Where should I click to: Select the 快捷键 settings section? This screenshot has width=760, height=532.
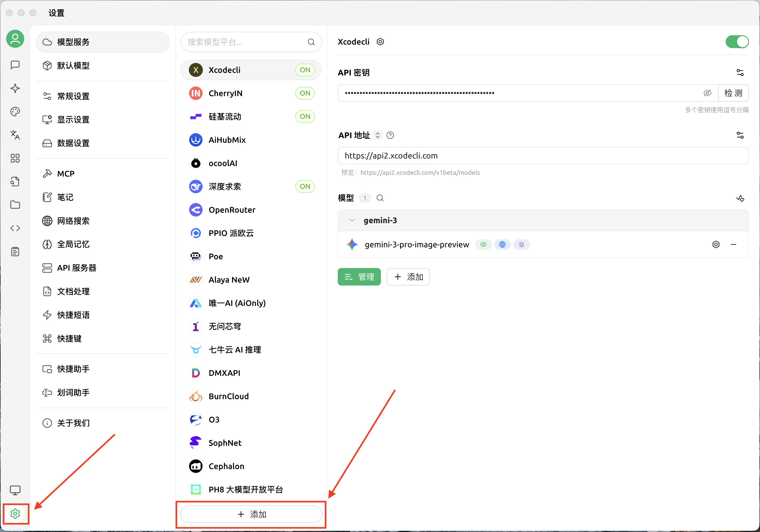(x=70, y=339)
